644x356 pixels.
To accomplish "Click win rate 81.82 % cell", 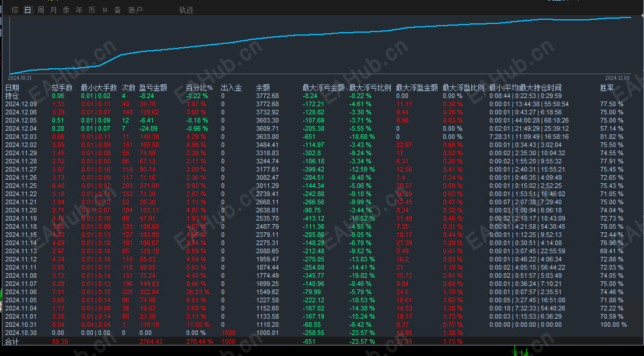I will click(611, 137).
